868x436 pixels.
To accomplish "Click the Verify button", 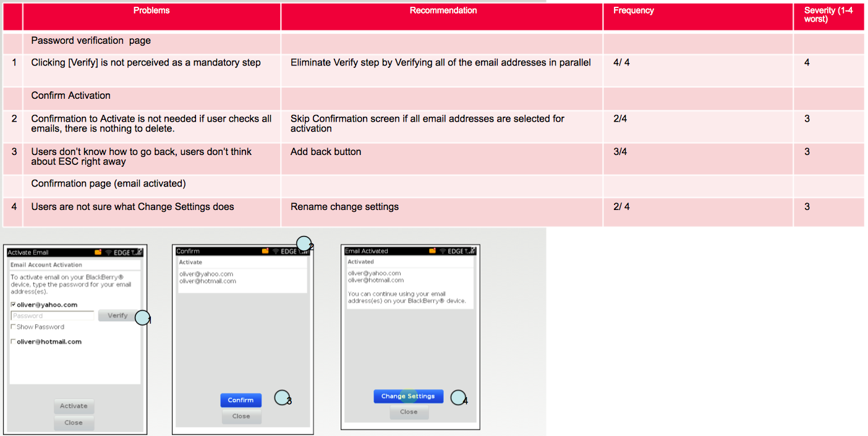I will click(117, 316).
